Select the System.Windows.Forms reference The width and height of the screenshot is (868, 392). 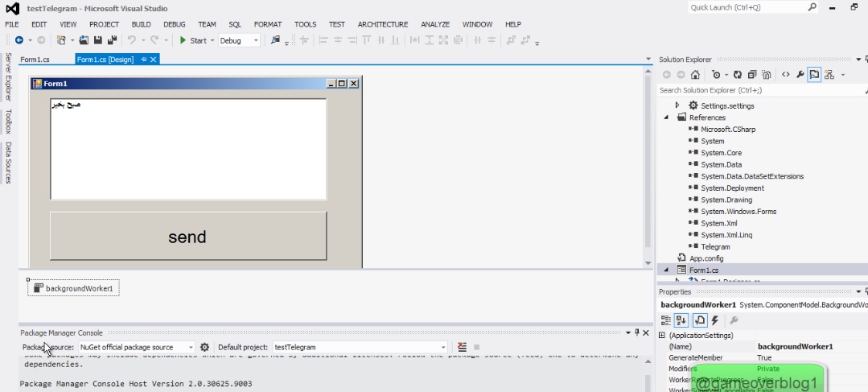click(738, 212)
